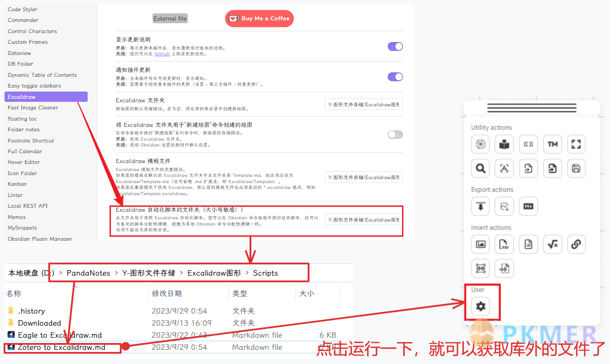The image size is (610, 364).
Task: Click the 类型 column header
Action: pyautogui.click(x=240, y=293)
